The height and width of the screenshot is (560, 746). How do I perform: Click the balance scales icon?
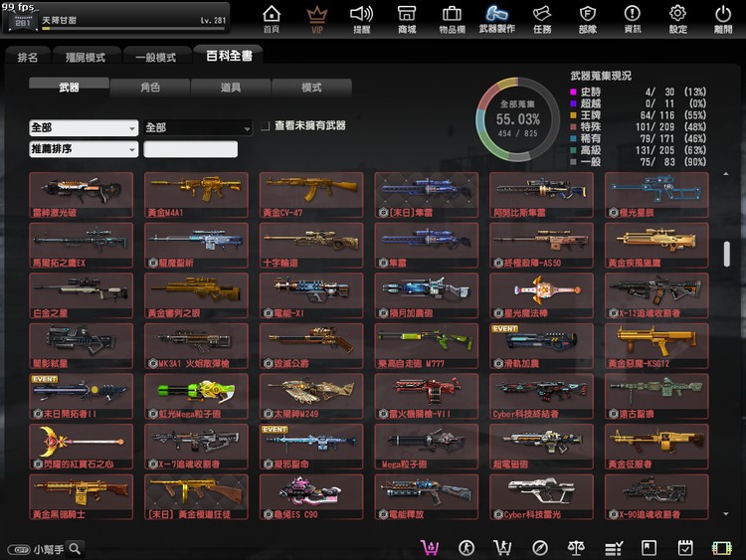click(x=576, y=548)
